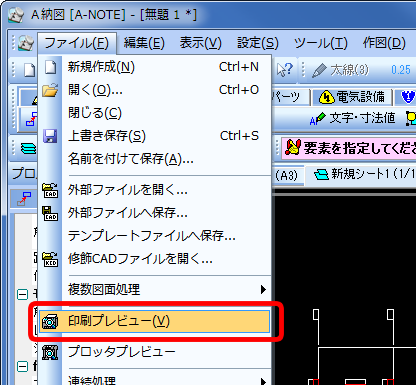The image size is (416, 385).
Task: Click the 外部ファイルへ保存 CAD icon
Action: pyautogui.click(x=50, y=213)
